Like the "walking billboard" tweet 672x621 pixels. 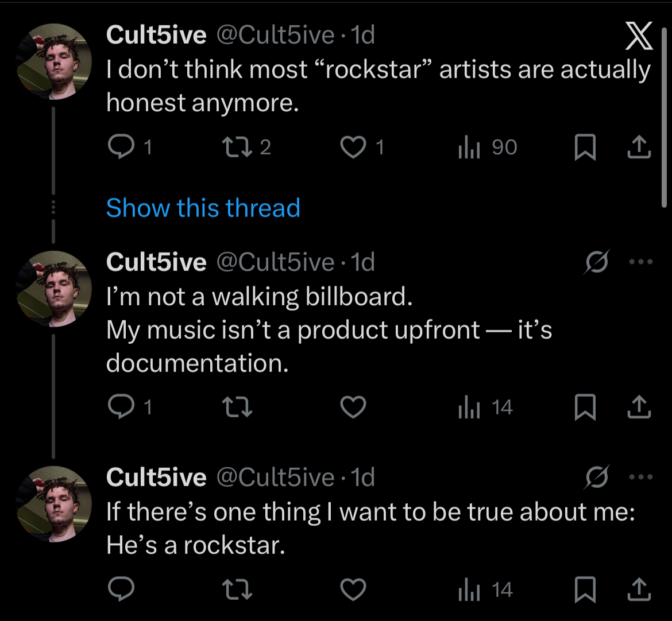pos(353,407)
